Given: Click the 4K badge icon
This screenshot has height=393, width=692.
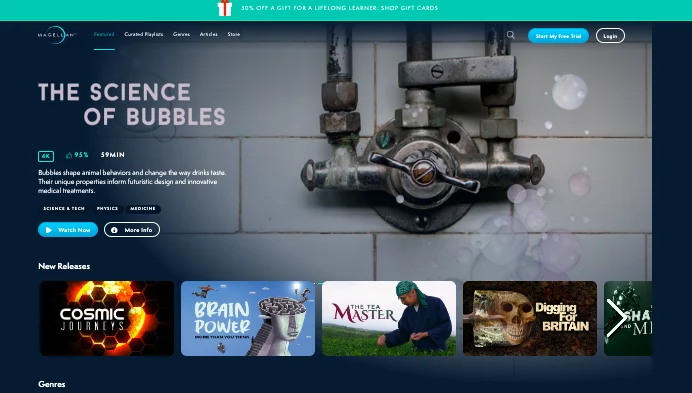Looking at the screenshot, I should pos(46,156).
